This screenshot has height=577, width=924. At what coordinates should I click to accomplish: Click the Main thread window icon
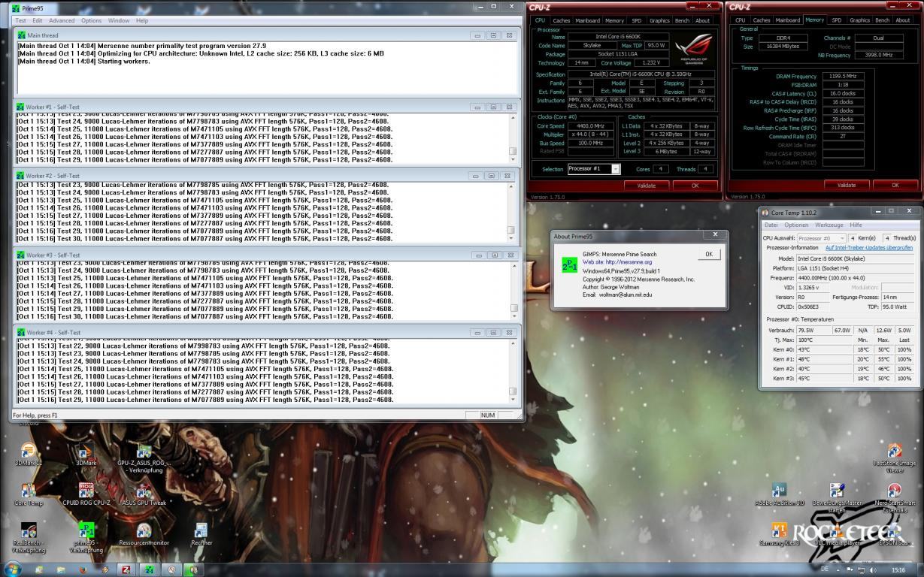(21, 35)
